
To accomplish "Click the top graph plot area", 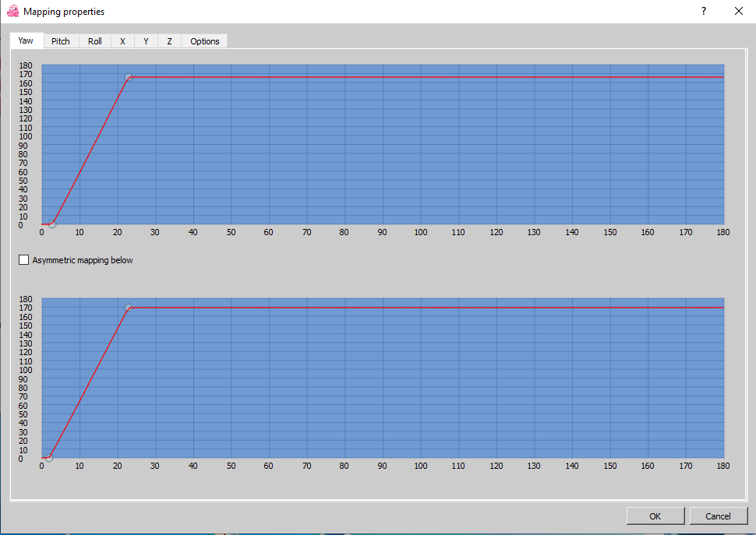I will [383, 145].
